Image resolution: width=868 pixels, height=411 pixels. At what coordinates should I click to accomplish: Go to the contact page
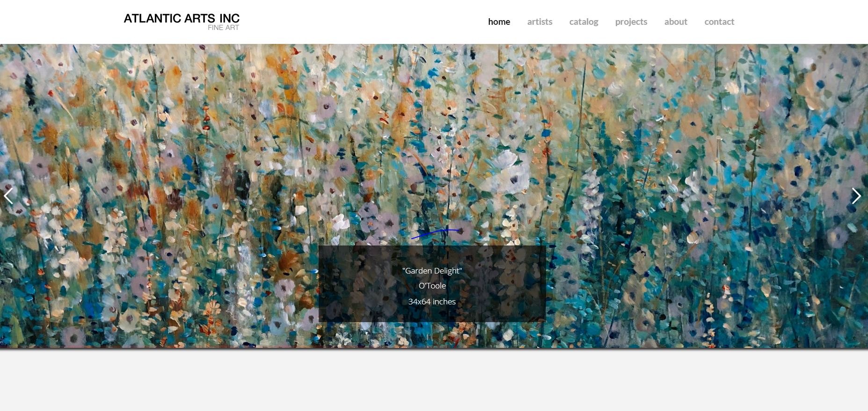(719, 22)
